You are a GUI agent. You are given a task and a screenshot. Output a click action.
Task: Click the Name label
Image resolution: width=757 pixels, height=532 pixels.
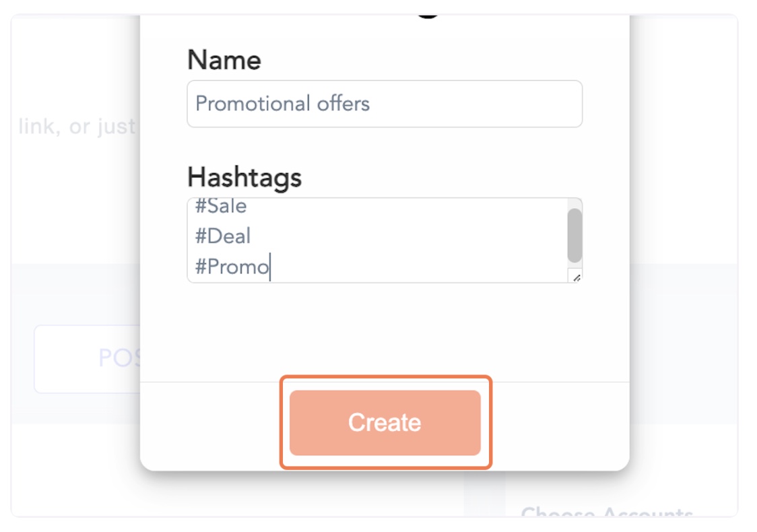point(224,60)
